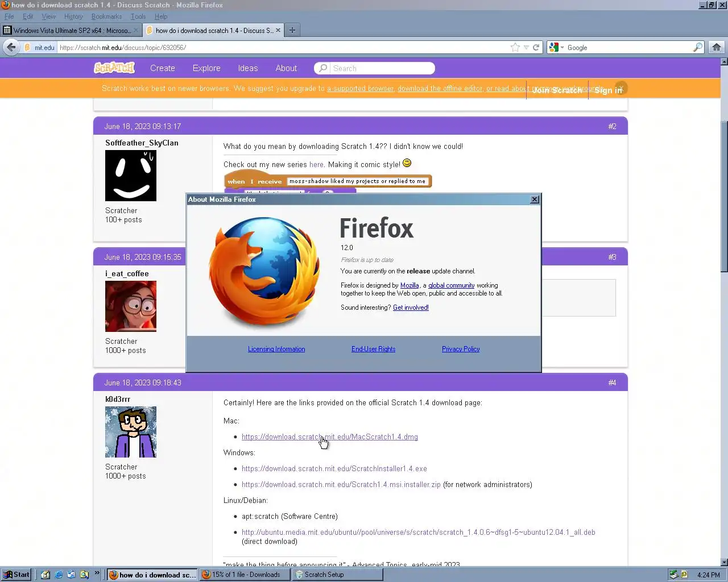Open the Help menu
The height and width of the screenshot is (582, 728).
161,16
